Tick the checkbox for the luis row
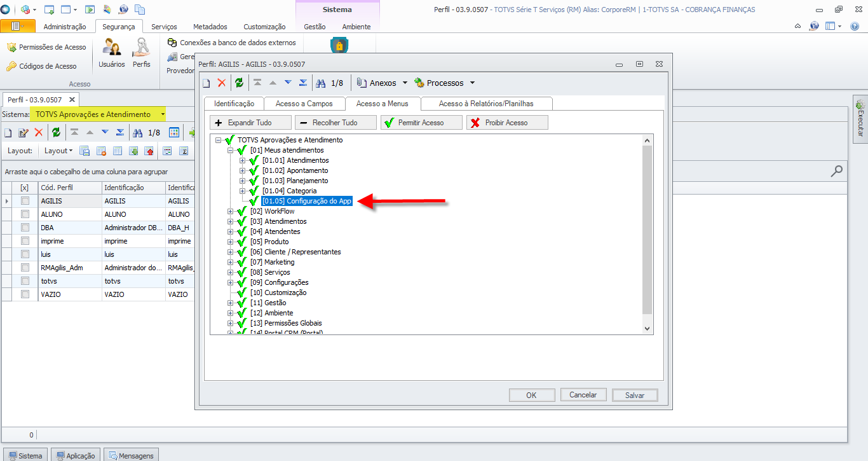 (x=25, y=254)
